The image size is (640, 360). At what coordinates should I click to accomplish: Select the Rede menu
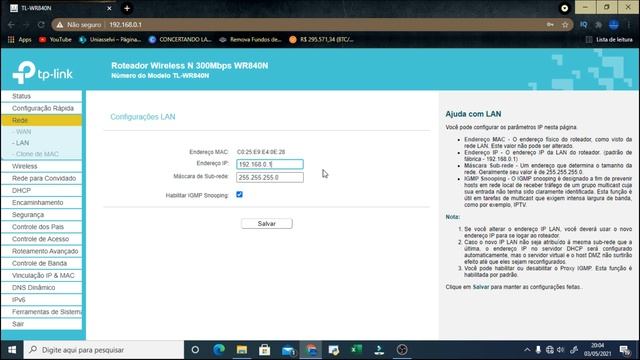tap(42, 120)
